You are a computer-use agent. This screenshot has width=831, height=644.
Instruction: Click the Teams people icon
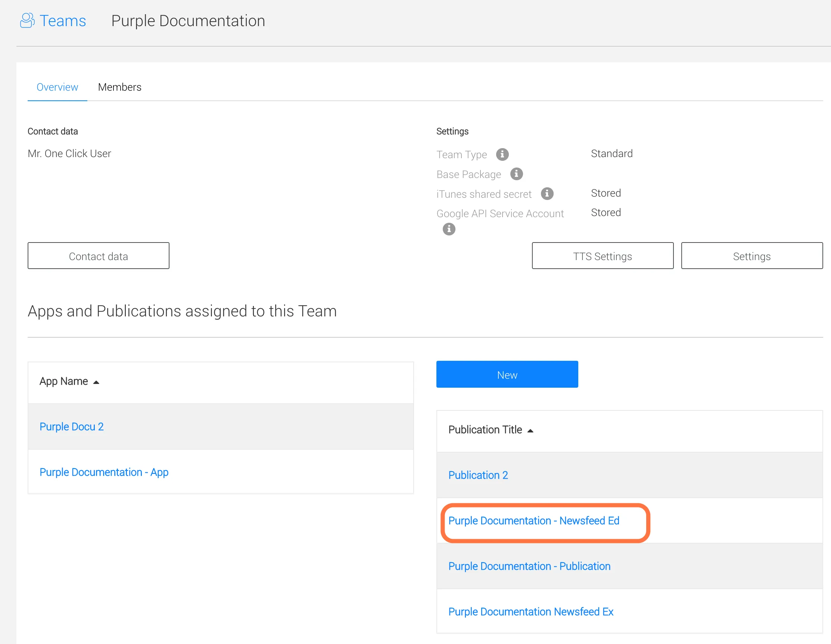pyautogui.click(x=27, y=21)
